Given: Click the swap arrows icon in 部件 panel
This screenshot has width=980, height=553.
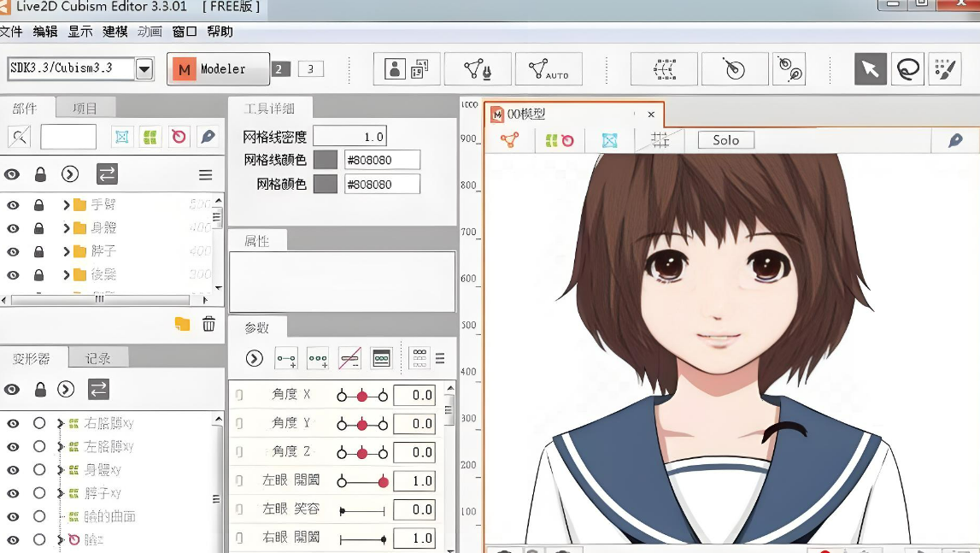Looking at the screenshot, I should 107,174.
